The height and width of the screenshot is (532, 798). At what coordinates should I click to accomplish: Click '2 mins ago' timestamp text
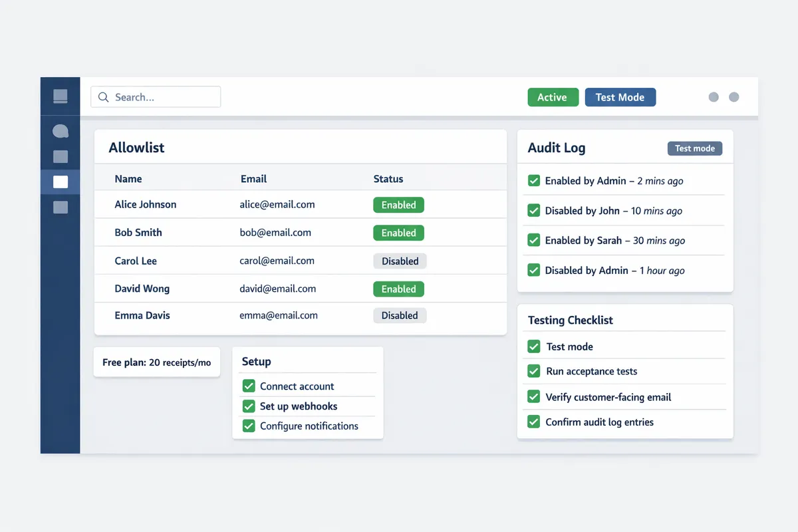point(660,181)
